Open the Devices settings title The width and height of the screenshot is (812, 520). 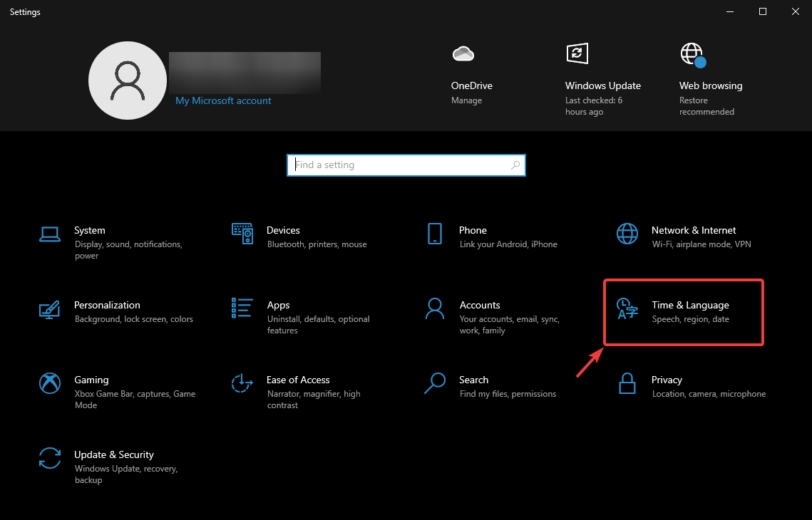tap(283, 230)
